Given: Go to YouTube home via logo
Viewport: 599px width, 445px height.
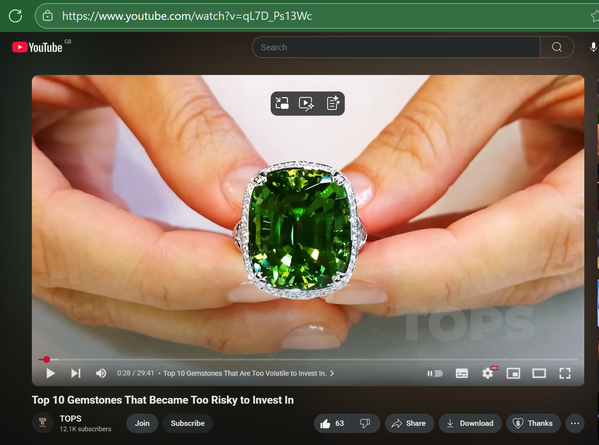Looking at the screenshot, I should [37, 47].
